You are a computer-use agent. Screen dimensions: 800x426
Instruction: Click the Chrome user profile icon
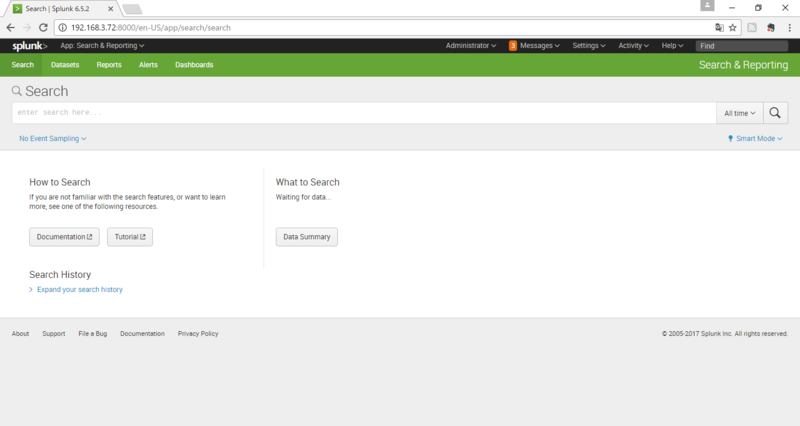click(707, 6)
